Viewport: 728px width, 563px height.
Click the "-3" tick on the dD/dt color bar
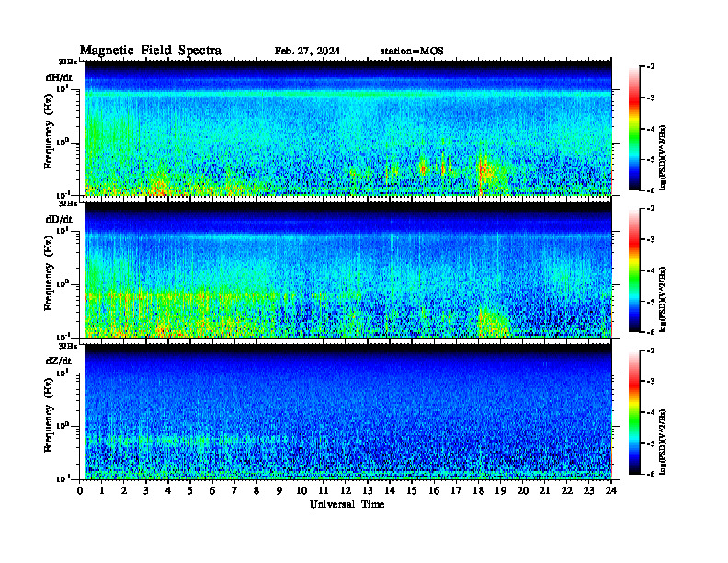(x=651, y=239)
